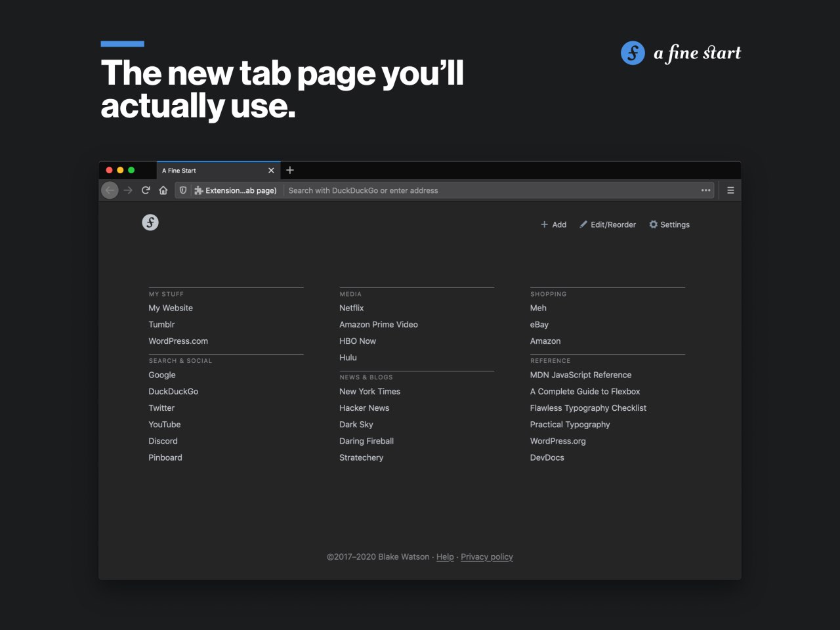Open the Daring Fireball link
The height and width of the screenshot is (630, 840).
click(367, 441)
